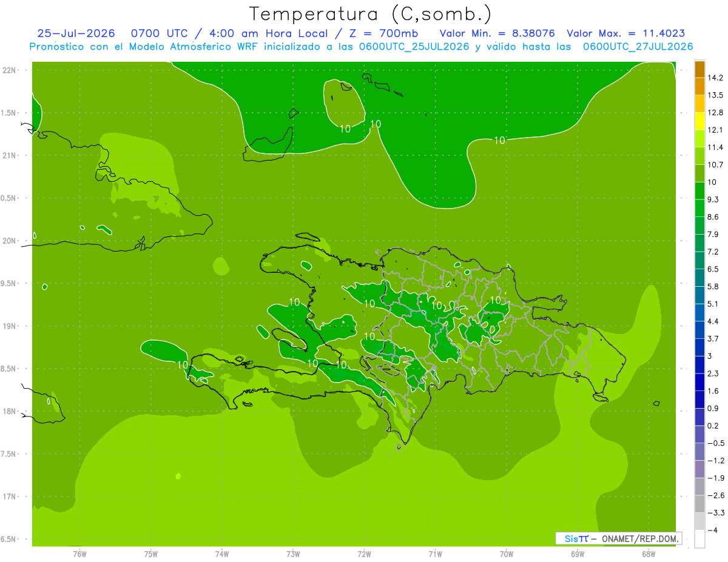Click the "14.2" legend value
Image resolution: width=728 pixels, height=562 pixels.
pyautogui.click(x=715, y=78)
